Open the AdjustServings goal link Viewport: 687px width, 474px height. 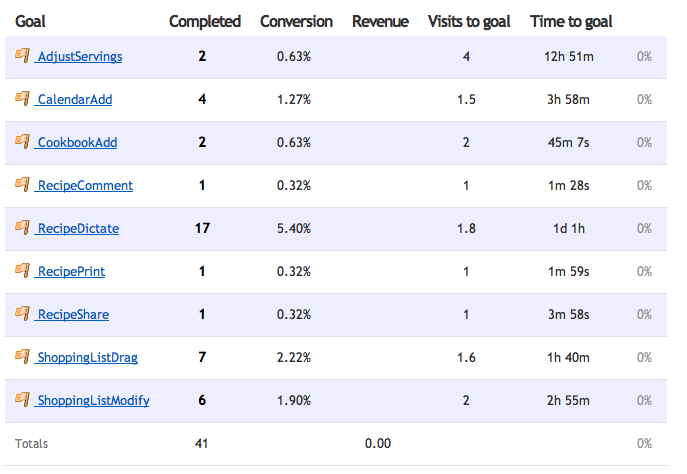click(79, 57)
